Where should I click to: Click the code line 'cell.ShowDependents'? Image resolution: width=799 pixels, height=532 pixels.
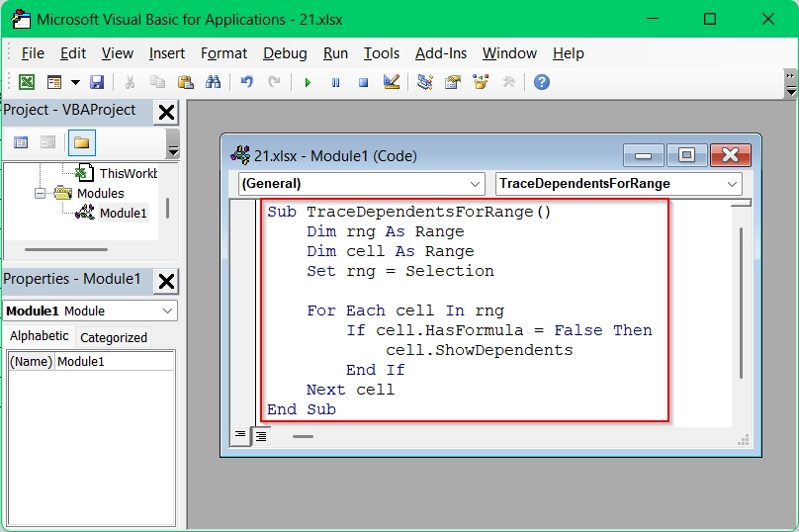click(479, 351)
